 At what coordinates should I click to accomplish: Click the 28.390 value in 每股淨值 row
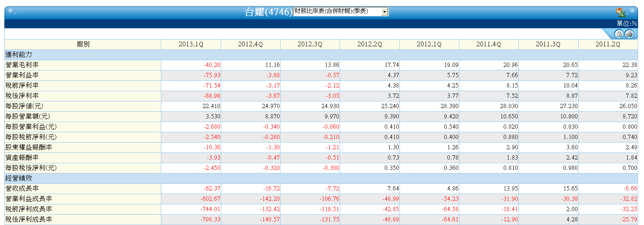pos(449,106)
